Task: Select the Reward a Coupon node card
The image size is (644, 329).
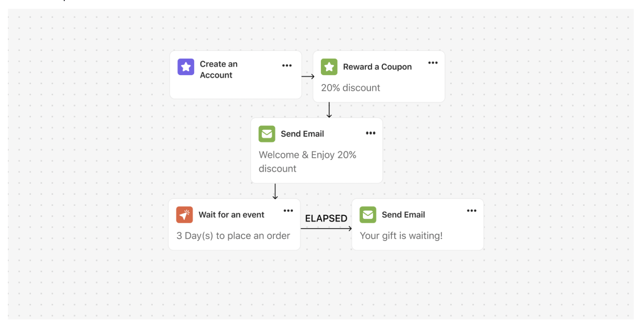Action: coord(378,76)
